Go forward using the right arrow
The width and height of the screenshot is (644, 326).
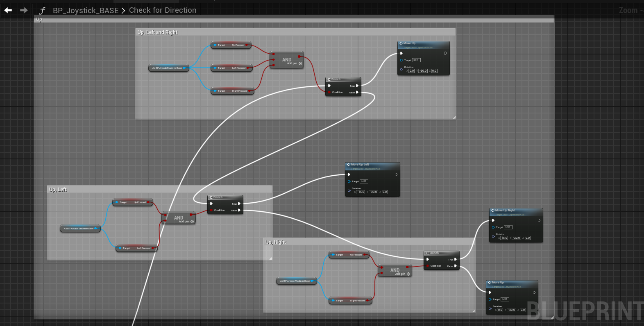pyautogui.click(x=24, y=10)
